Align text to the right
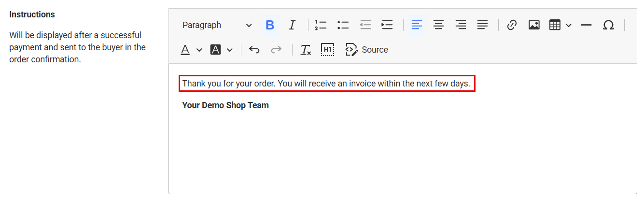Image resolution: width=644 pixels, height=200 pixels. pyautogui.click(x=461, y=25)
